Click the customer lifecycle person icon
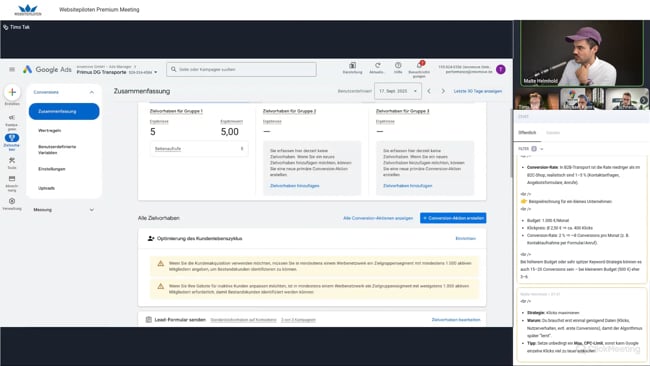Image resolution: width=650 pixels, height=366 pixels. [151, 239]
